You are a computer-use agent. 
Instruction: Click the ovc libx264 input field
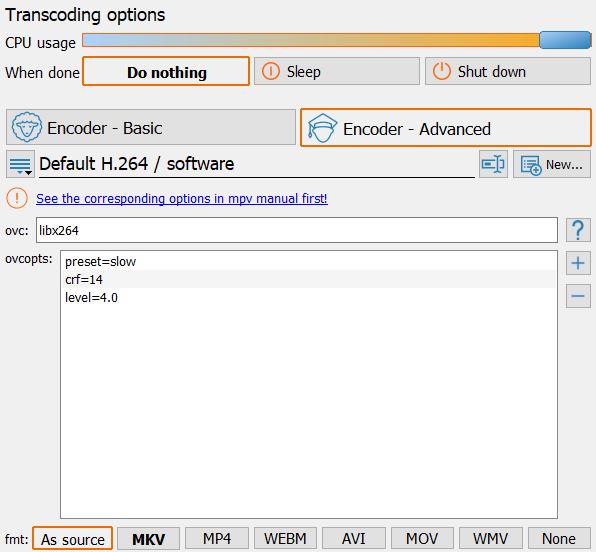297,230
